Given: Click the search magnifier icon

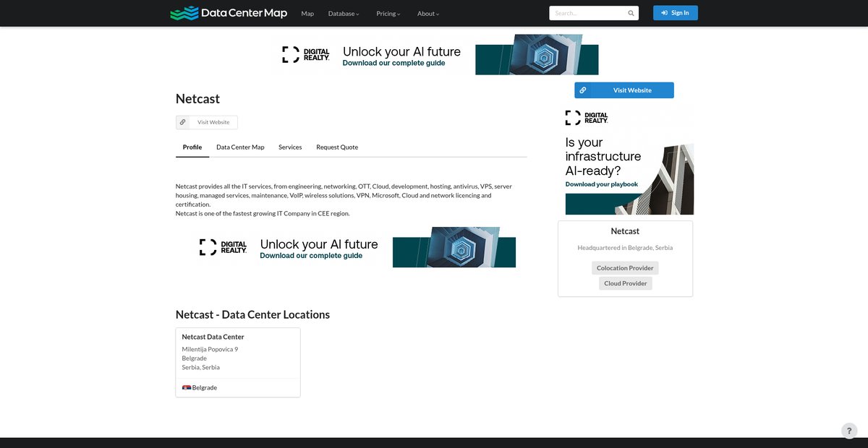Looking at the screenshot, I should coord(631,13).
